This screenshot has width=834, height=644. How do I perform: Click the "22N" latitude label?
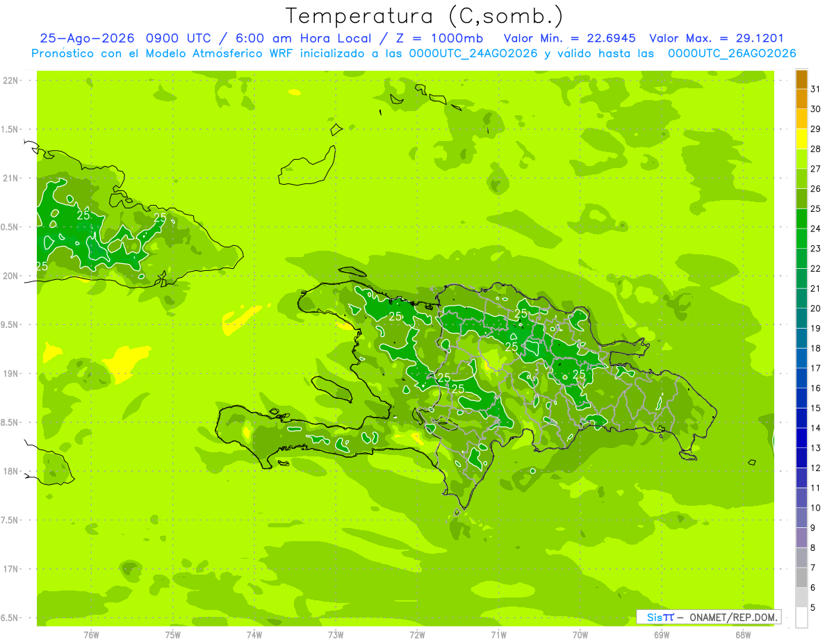click(x=10, y=80)
